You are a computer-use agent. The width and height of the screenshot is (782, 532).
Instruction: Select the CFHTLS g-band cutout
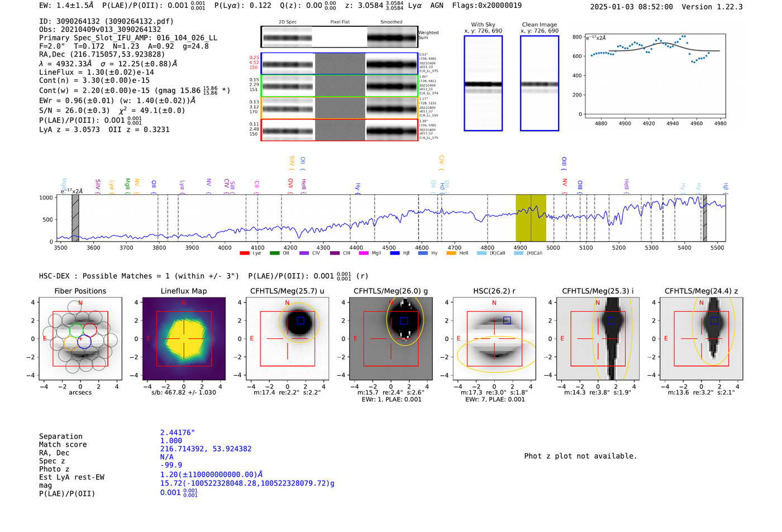391,338
